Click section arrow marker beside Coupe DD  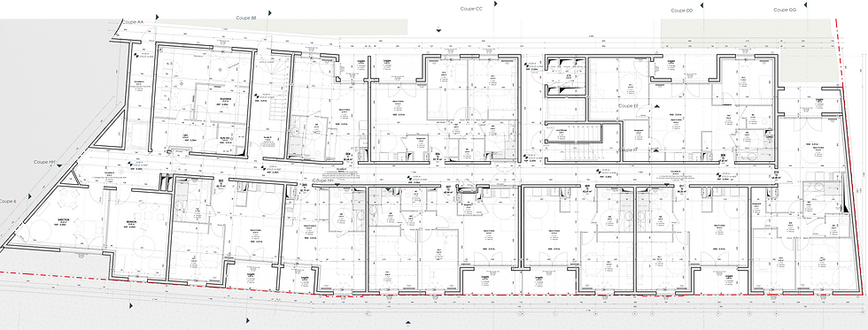tap(701, 5)
